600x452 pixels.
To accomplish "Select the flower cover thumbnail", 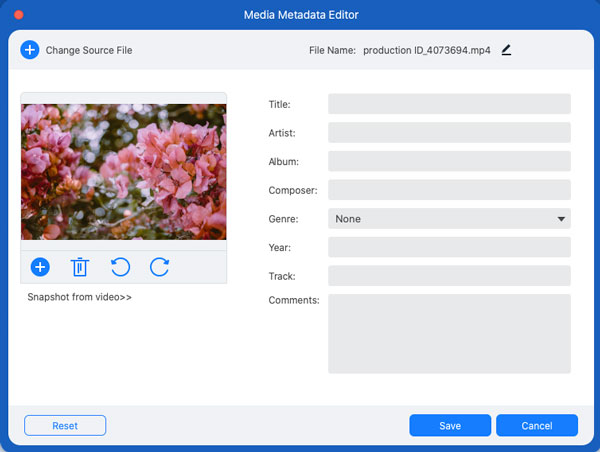I will (x=124, y=171).
